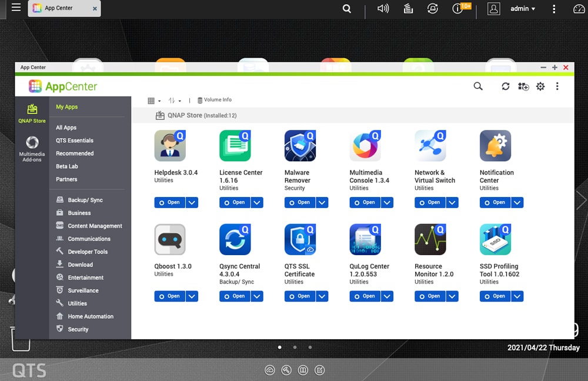This screenshot has width=588, height=381.
Task: Click the Multimedia Console app icon
Action: coord(365,145)
